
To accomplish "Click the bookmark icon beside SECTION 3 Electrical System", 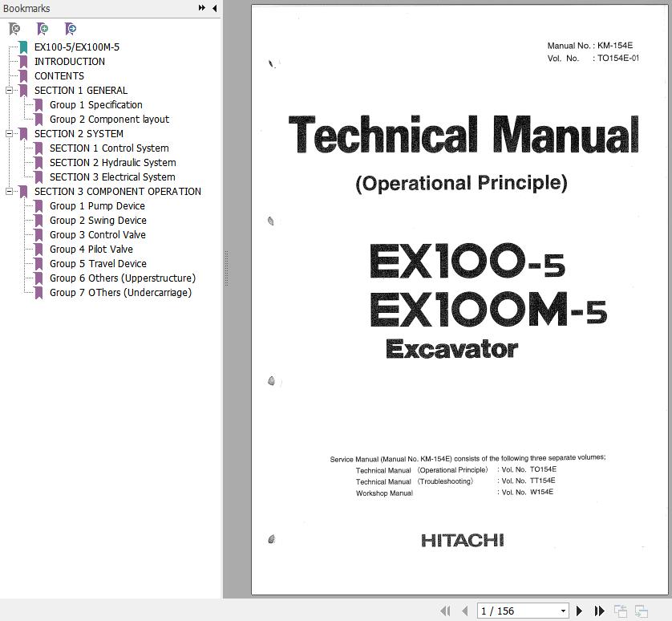I will (38, 177).
